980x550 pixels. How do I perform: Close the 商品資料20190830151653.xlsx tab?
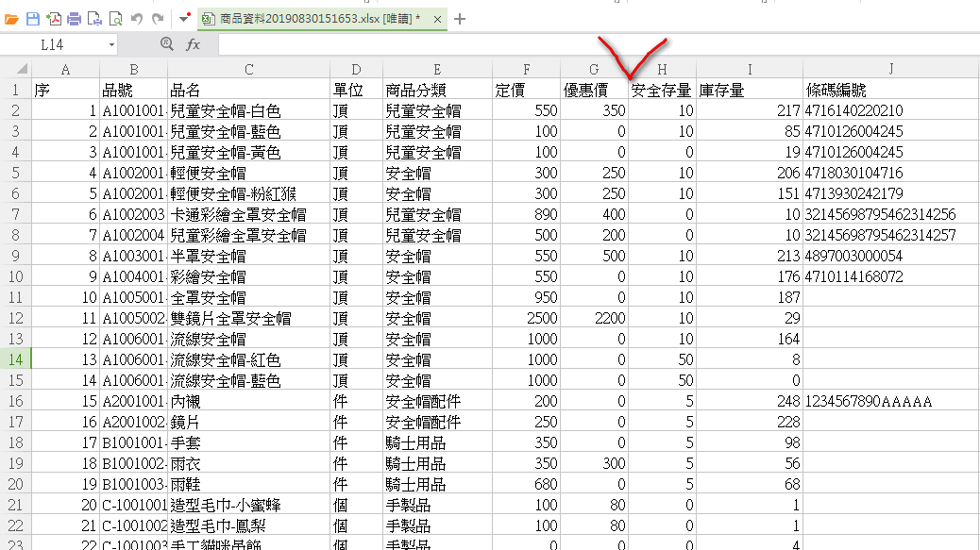pos(437,20)
